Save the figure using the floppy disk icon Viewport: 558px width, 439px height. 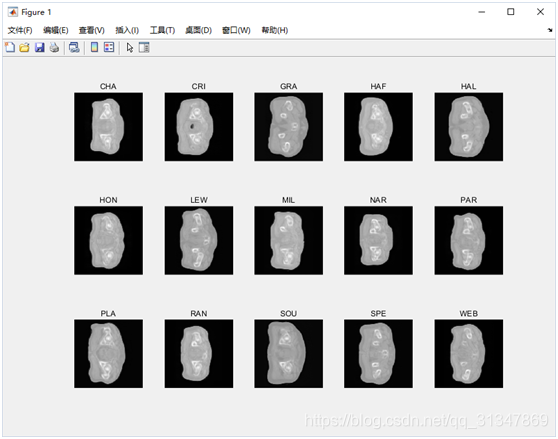click(x=40, y=47)
